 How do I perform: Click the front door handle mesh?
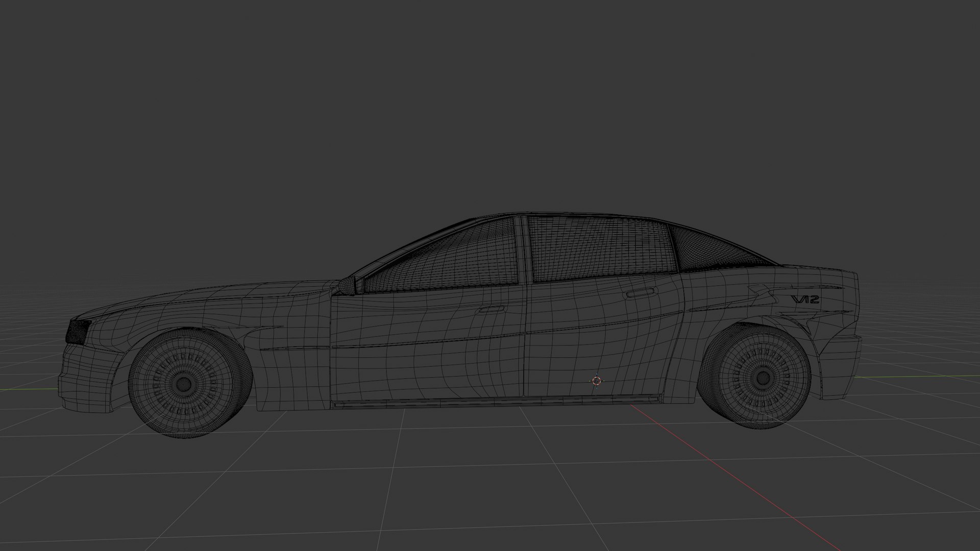[491, 310]
